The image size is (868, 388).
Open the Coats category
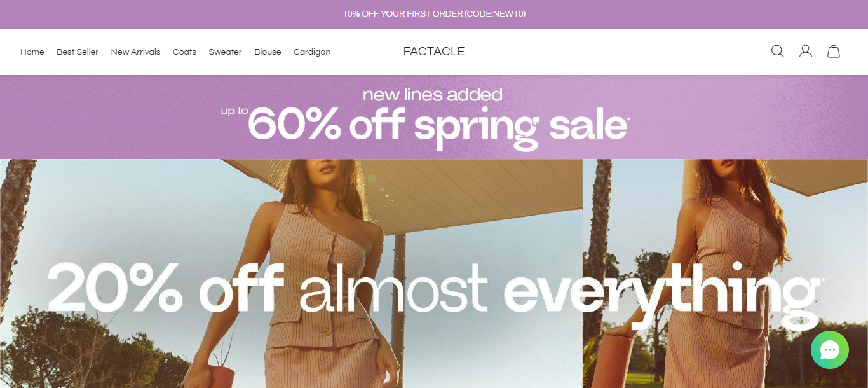(184, 52)
